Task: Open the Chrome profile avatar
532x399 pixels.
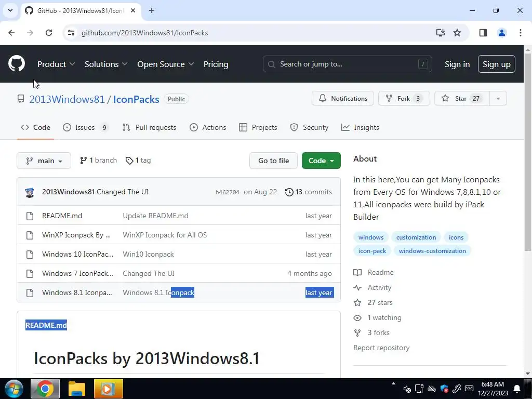Action: pyautogui.click(x=502, y=33)
